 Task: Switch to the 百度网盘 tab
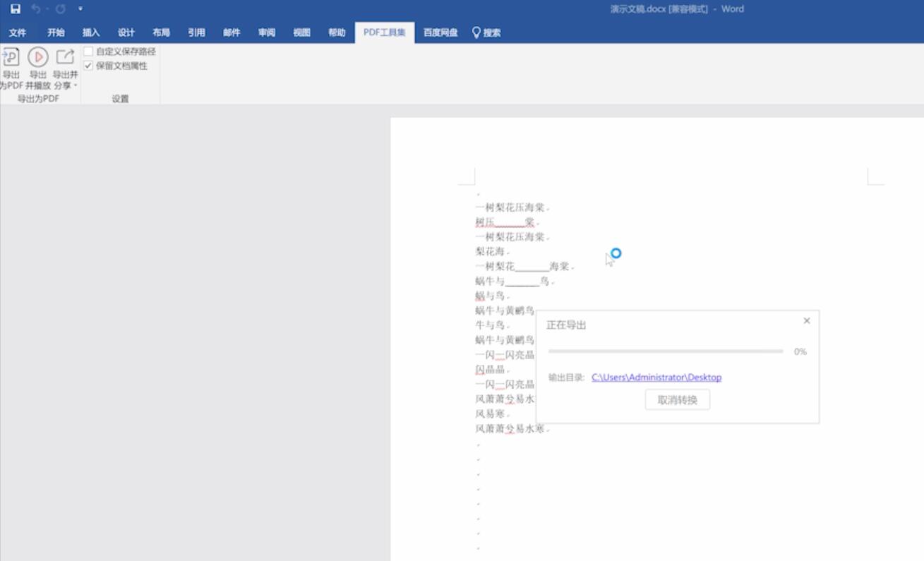click(440, 32)
